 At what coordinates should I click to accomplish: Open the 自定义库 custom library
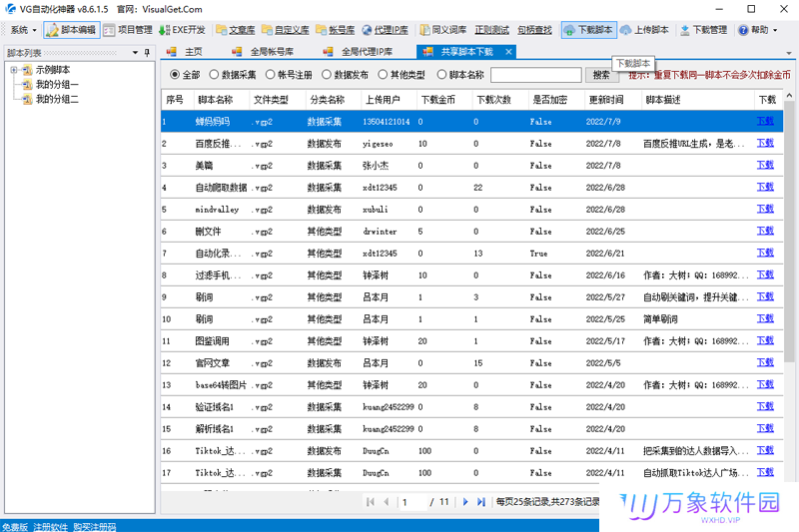click(286, 30)
